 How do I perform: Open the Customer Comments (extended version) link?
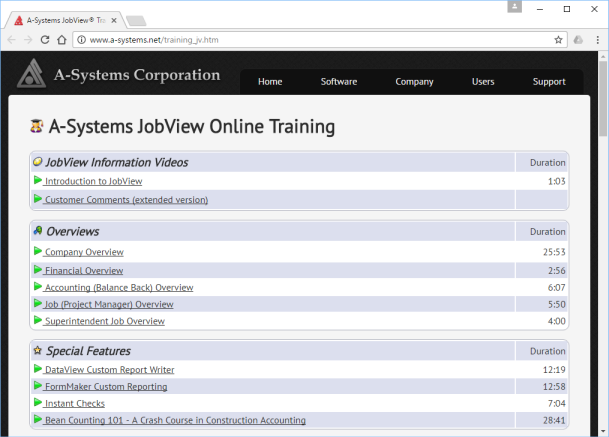[126, 200]
